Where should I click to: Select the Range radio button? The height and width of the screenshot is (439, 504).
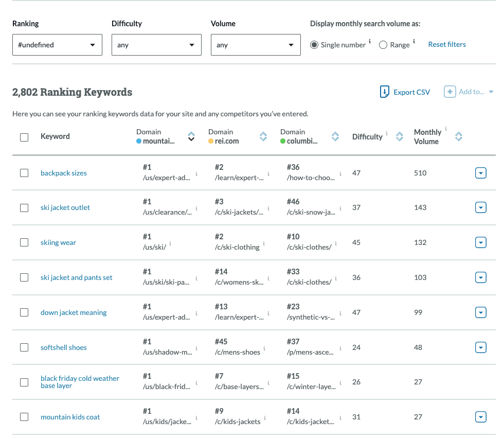click(x=383, y=45)
